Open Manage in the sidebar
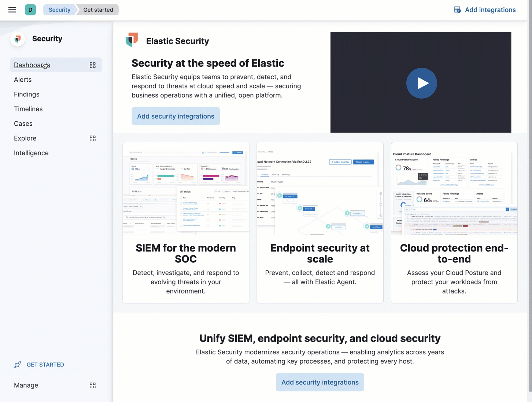Image resolution: width=532 pixels, height=402 pixels. (x=26, y=385)
